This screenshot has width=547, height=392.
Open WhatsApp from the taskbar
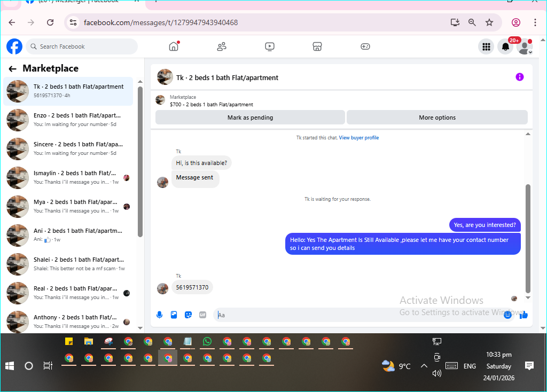207,341
